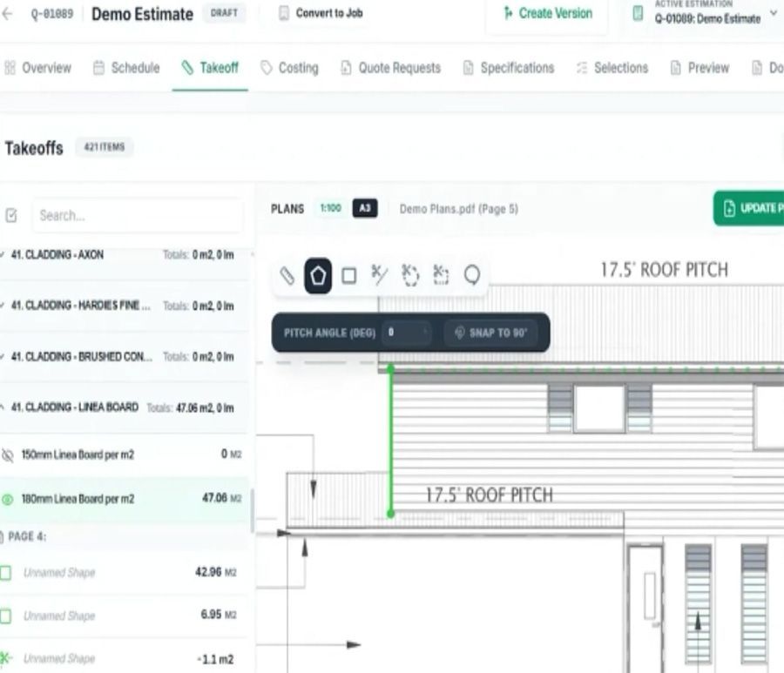Select the scissors cut-line tool
This screenshot has width=784, height=673.
coord(380,275)
